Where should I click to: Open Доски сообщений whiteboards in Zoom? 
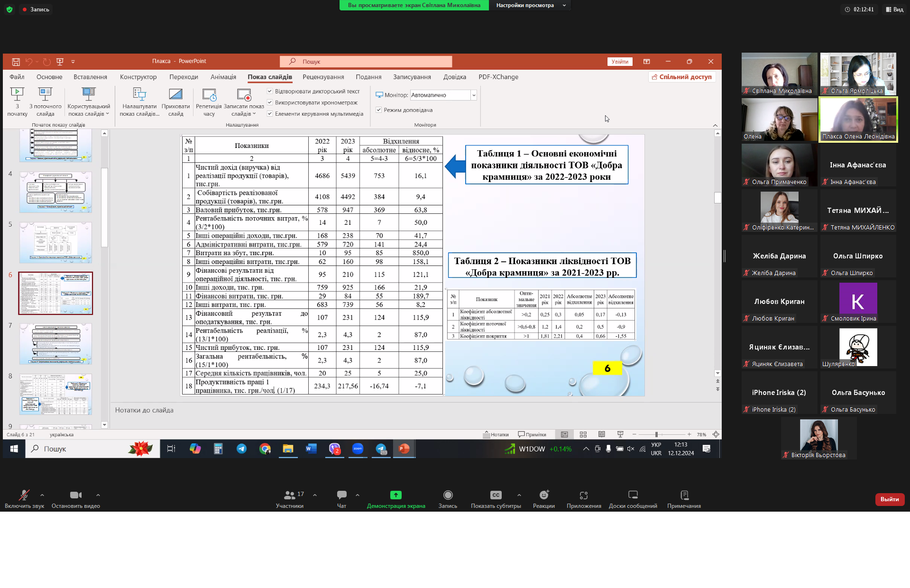(x=633, y=499)
